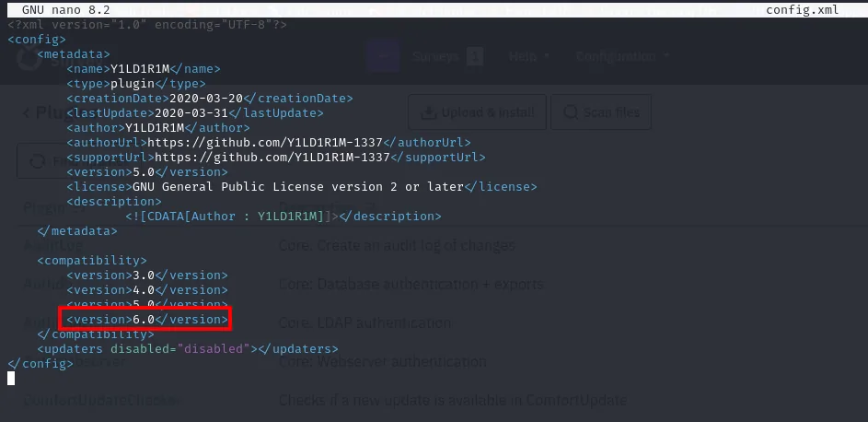Click the <version>3.0</version> line
Image resolution: width=868 pixels, height=422 pixels.
[x=147, y=275]
